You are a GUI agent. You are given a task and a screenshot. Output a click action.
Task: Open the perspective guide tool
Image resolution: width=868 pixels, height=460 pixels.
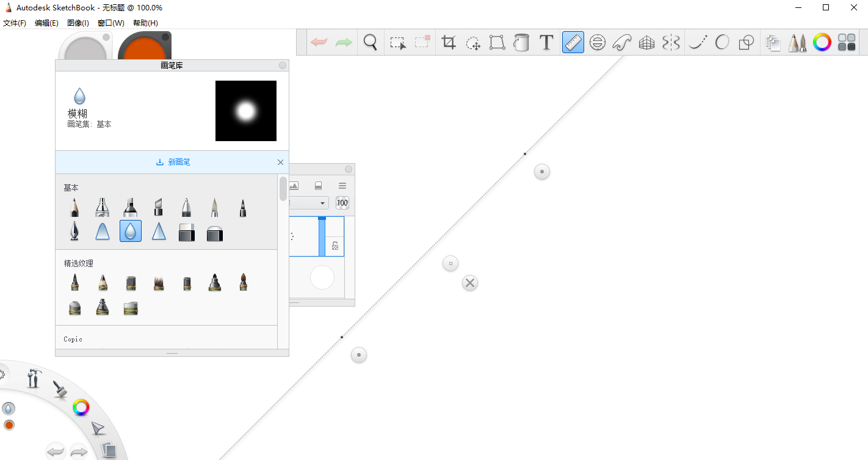click(x=646, y=43)
